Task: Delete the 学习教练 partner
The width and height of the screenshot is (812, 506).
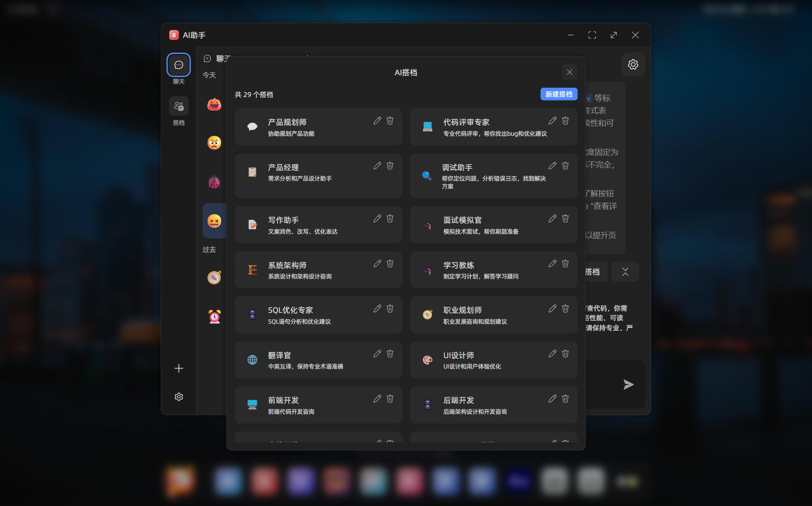Action: 565,263
